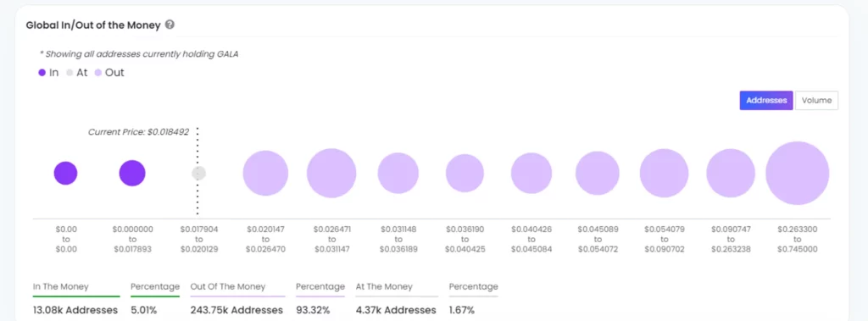This screenshot has height=321, width=868.
Task: Switch chart to Addresses view
Action: click(x=766, y=101)
